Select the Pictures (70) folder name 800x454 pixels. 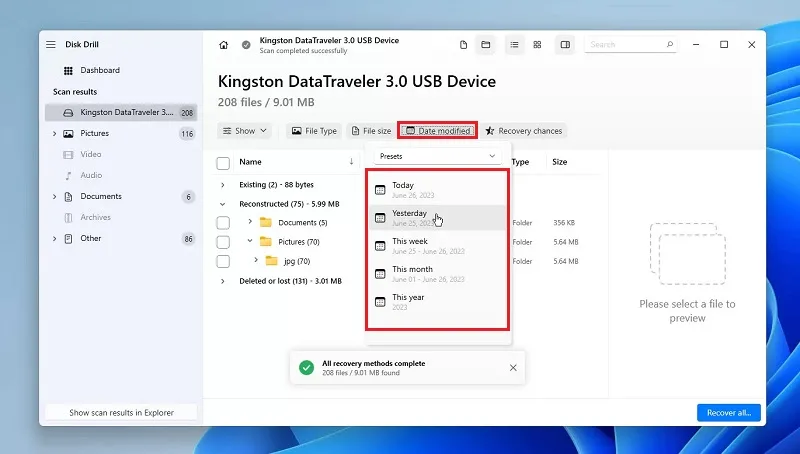coord(298,242)
